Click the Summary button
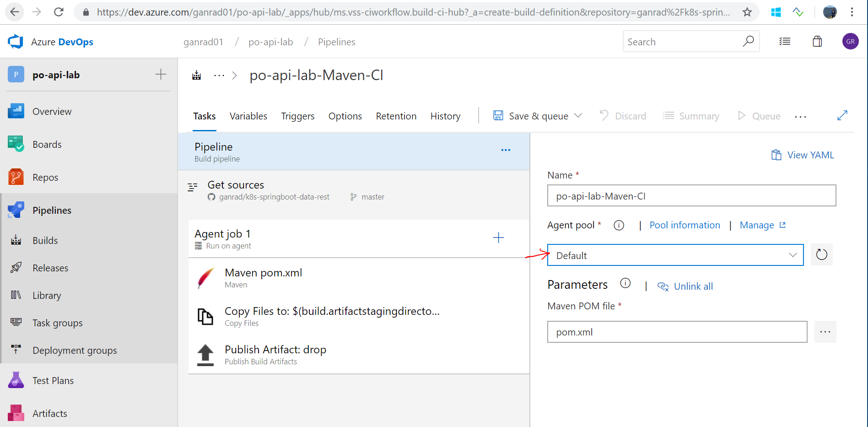This screenshot has height=427, width=868. 691,116
